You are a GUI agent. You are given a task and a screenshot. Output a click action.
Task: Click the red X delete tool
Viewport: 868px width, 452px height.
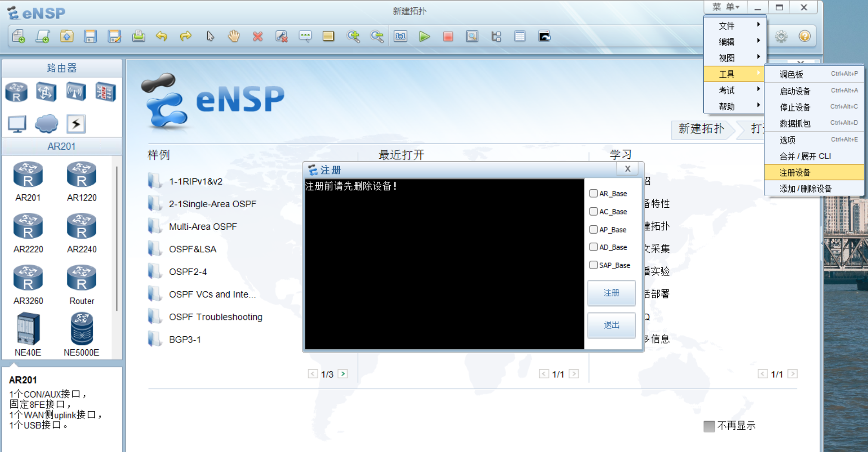[258, 37]
